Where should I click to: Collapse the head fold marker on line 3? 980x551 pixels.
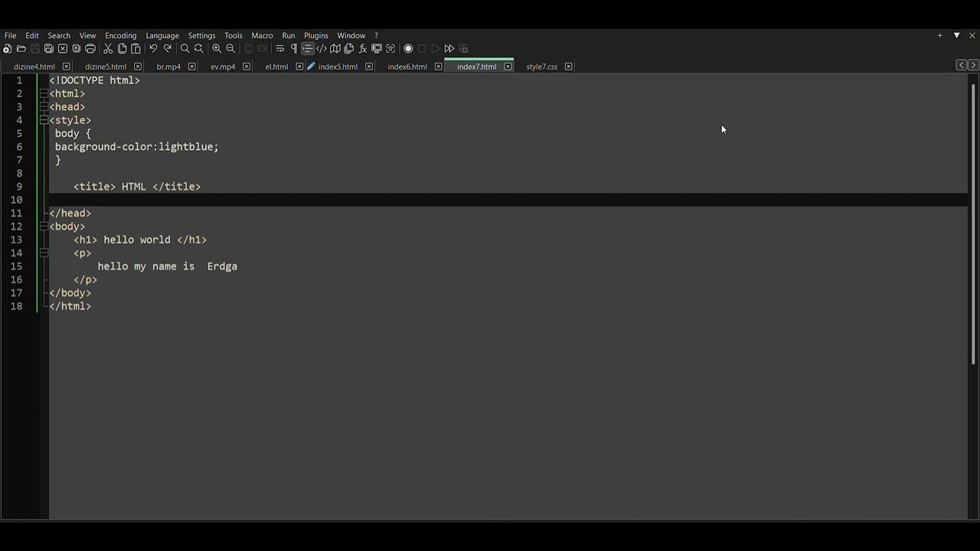point(44,106)
